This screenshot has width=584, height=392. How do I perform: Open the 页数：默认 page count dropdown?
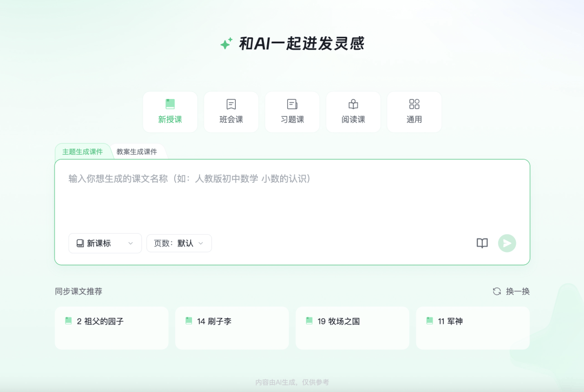coord(178,243)
